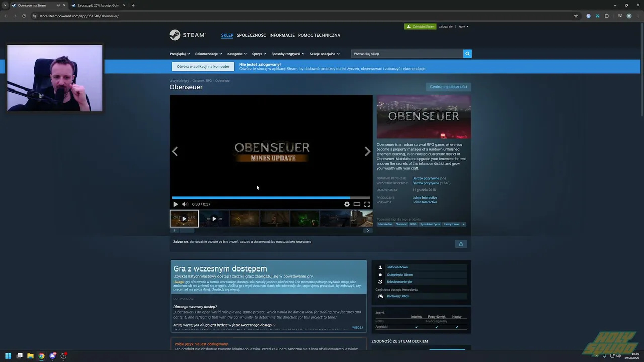This screenshot has width=644, height=362.
Task: Mute the trailer volume icon
Action: pyautogui.click(x=185, y=204)
